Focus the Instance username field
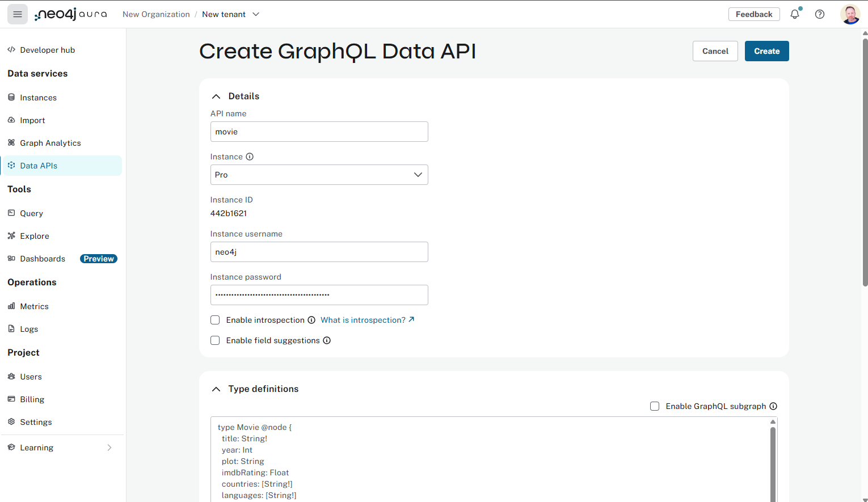Viewport: 868px width, 502px height. 319,252
